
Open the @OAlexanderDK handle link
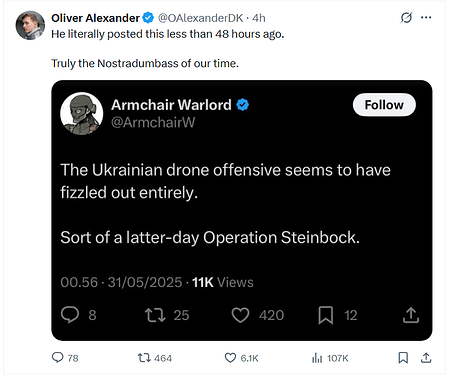coord(200,18)
